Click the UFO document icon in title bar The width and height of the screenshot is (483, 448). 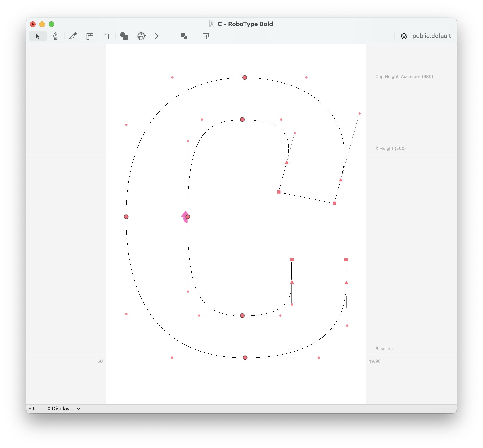[x=212, y=24]
